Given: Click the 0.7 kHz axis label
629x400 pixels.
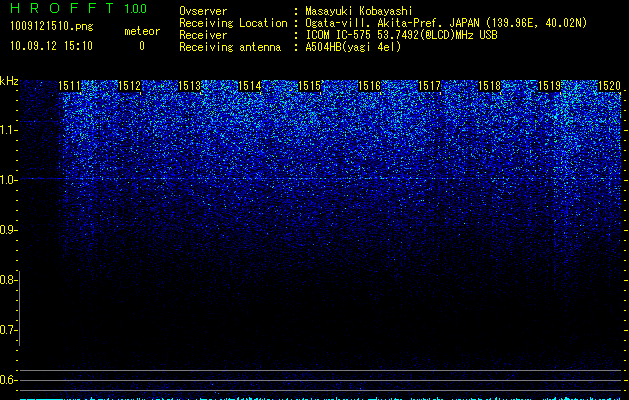Looking at the screenshot, I should tap(8, 330).
